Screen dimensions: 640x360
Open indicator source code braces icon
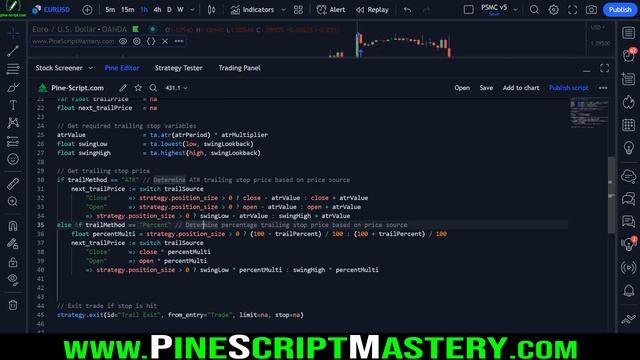pos(151,41)
